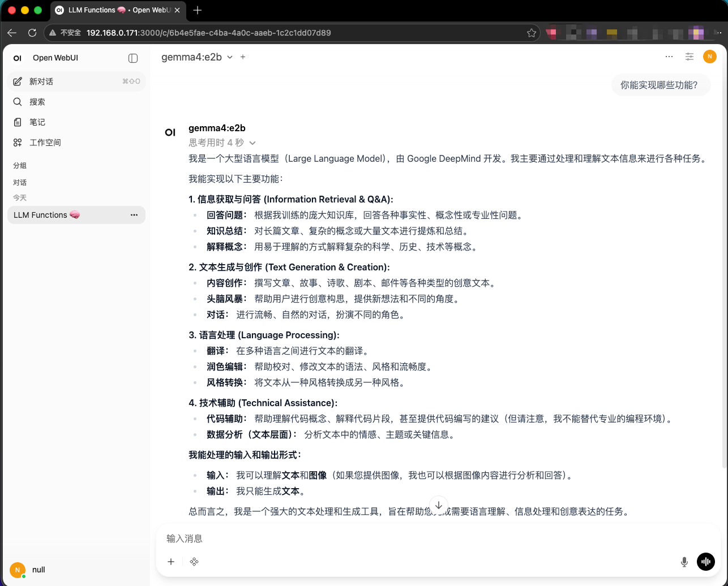The image size is (728, 586).
Task: Expand the model selector plus button
Action: [242, 57]
